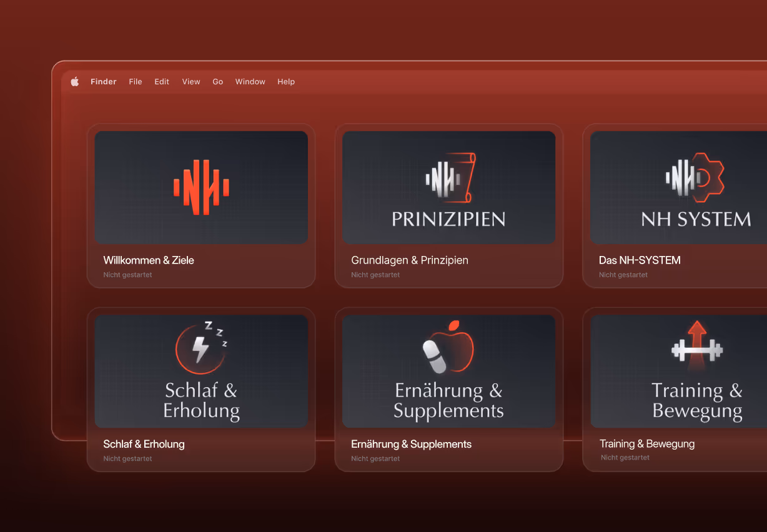This screenshot has width=767, height=532.
Task: Click Nicht gestartet under Das NH-SYSTEM
Action: click(623, 275)
